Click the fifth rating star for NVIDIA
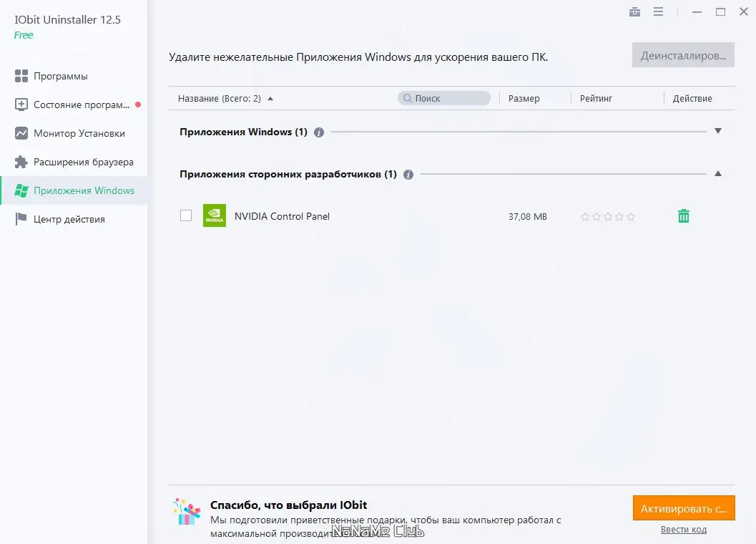Viewport: 756px width, 544px height. [631, 217]
